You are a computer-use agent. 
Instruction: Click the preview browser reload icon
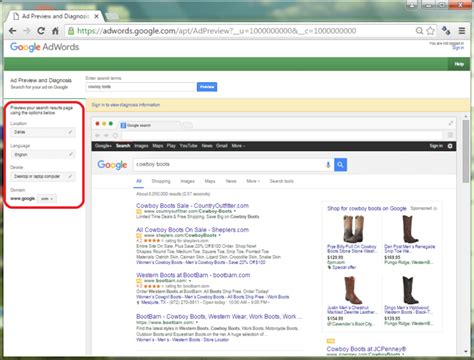click(x=115, y=135)
